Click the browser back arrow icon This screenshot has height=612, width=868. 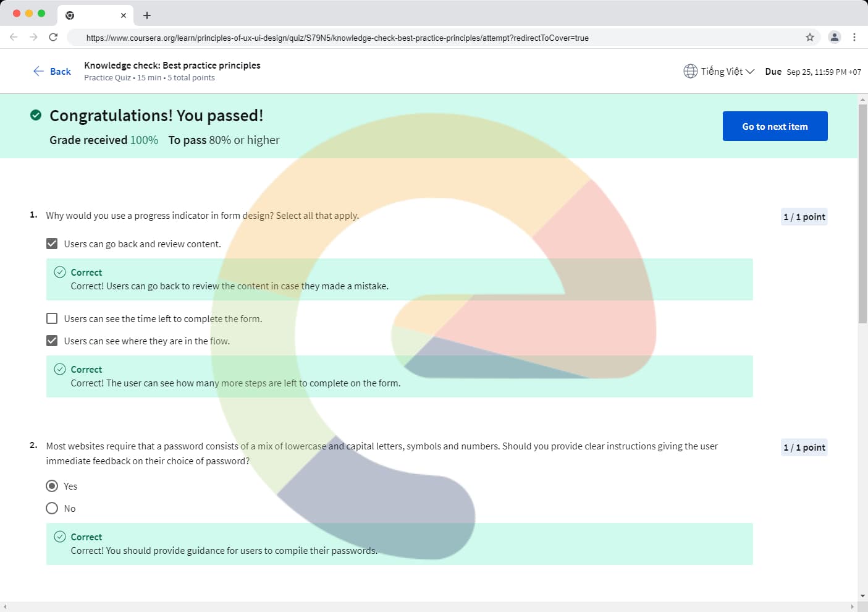pos(14,37)
